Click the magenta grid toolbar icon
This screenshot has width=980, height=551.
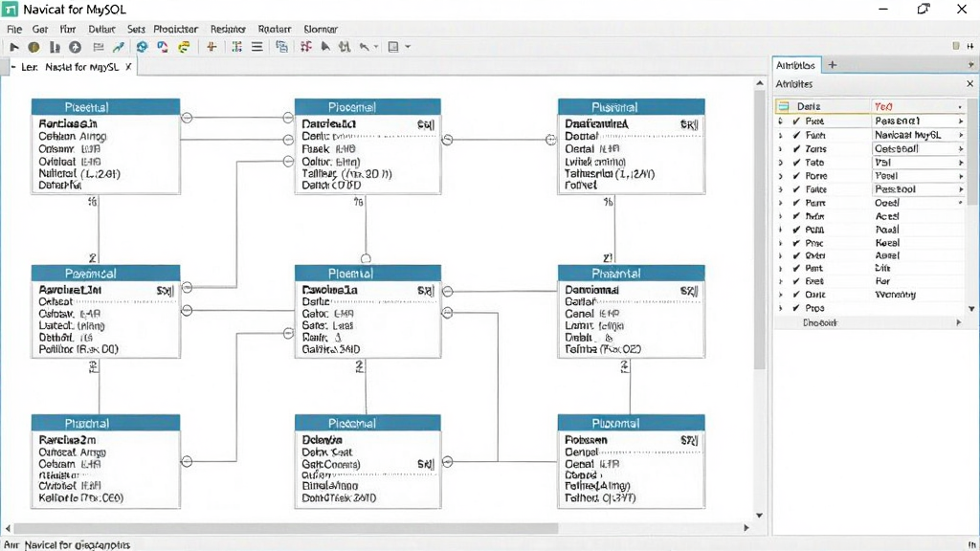point(306,47)
